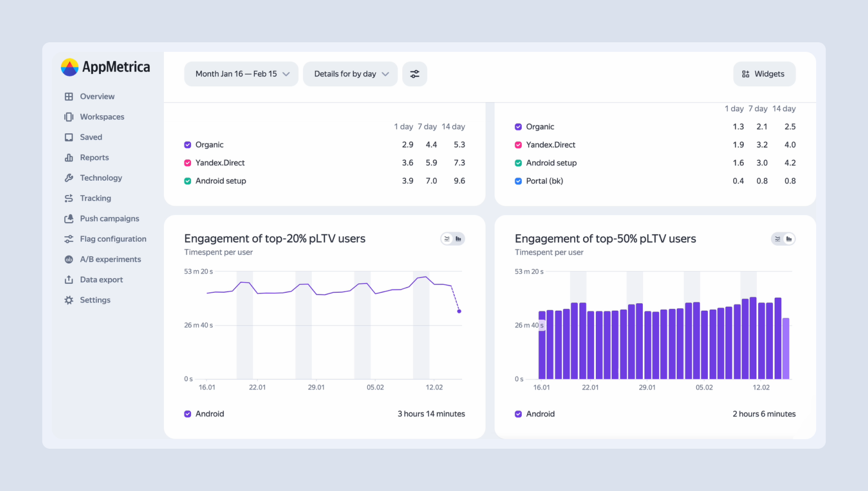Click the Data export upload icon
The width and height of the screenshot is (868, 491).
[x=69, y=280]
